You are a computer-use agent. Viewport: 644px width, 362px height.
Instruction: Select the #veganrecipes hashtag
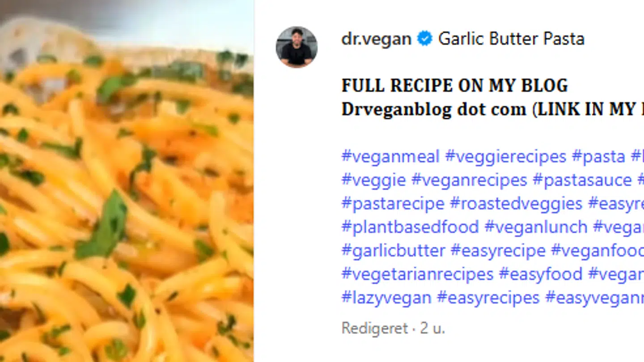point(469,180)
